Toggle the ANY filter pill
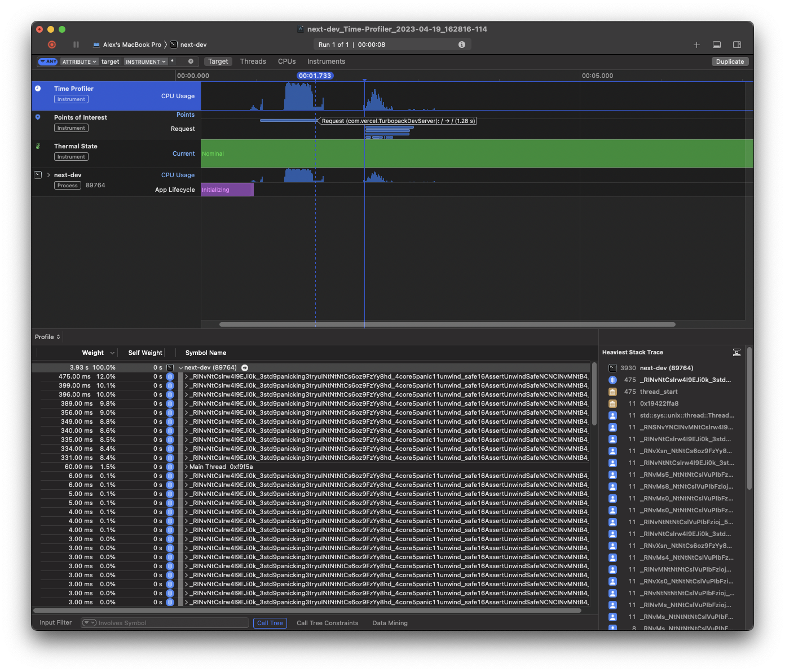 [x=48, y=62]
